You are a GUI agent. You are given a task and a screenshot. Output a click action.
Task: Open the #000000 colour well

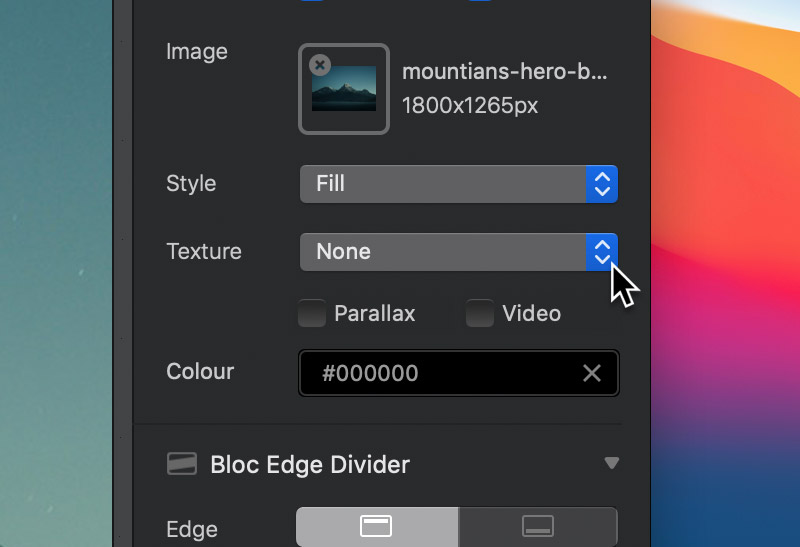(x=459, y=373)
